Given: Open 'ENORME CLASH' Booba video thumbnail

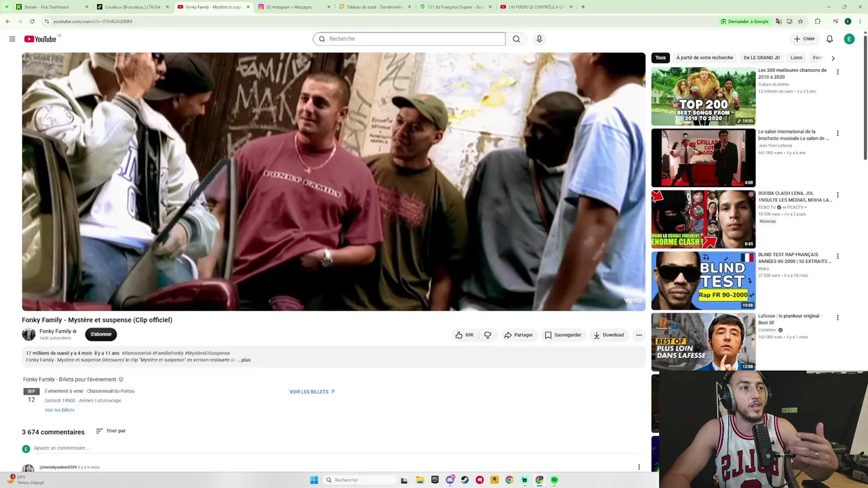Looking at the screenshot, I should 703,219.
